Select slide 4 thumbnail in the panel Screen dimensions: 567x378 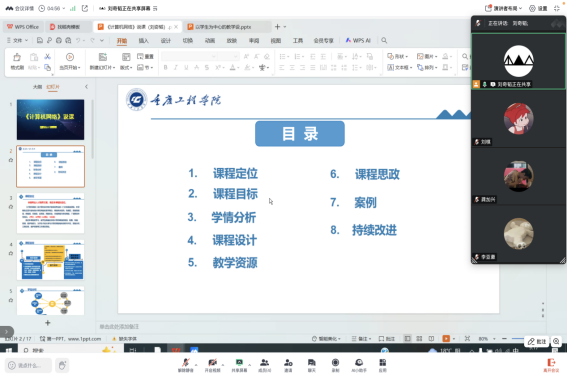[x=50, y=260]
